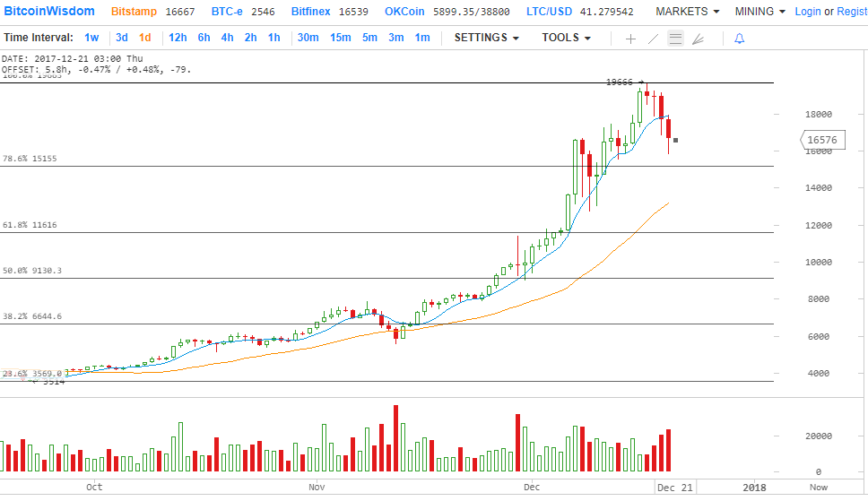Select the Fibonacci retracement lines tool
The image size is (868, 501).
(675, 39)
